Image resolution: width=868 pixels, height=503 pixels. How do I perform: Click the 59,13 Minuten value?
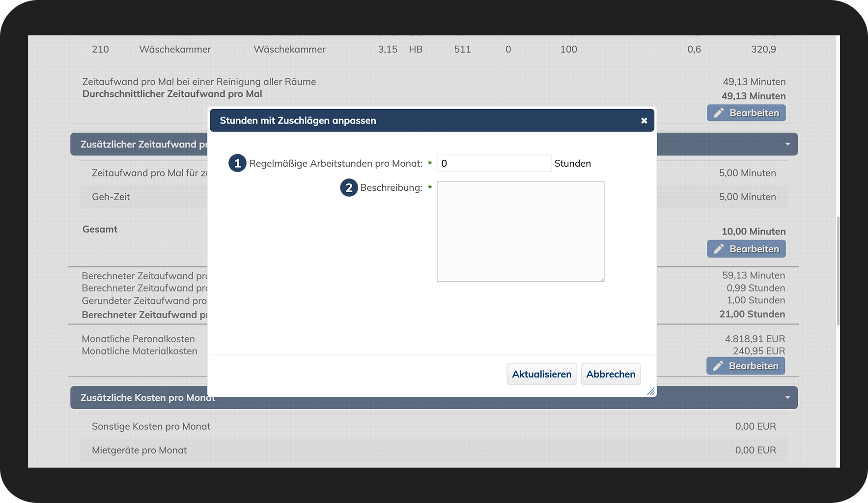tap(754, 275)
